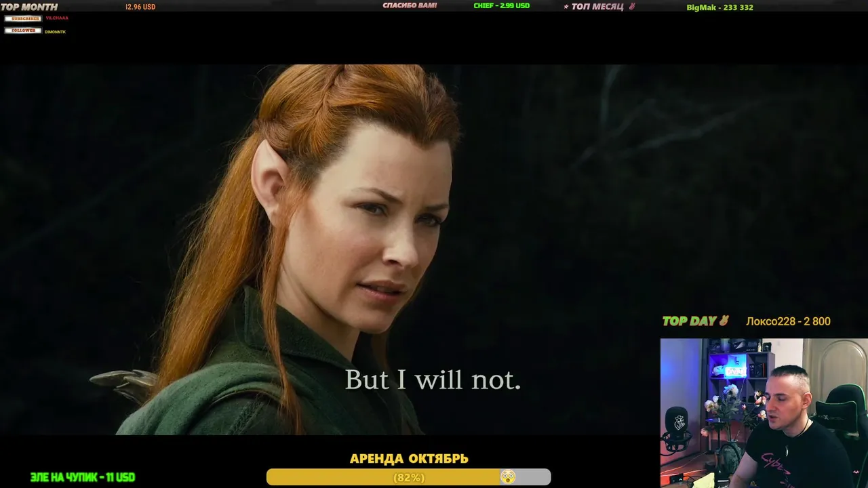Click the subtitle "But I will not."
Viewport: 868px width, 488px height.
click(433, 380)
